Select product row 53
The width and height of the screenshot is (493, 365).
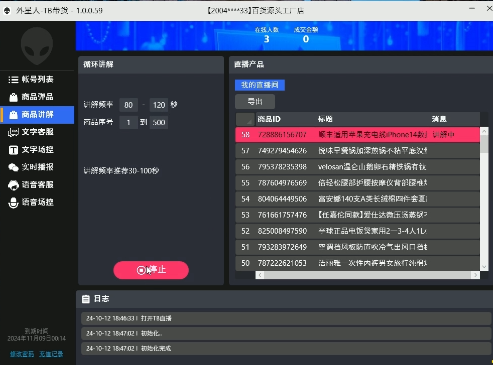pos(357,215)
